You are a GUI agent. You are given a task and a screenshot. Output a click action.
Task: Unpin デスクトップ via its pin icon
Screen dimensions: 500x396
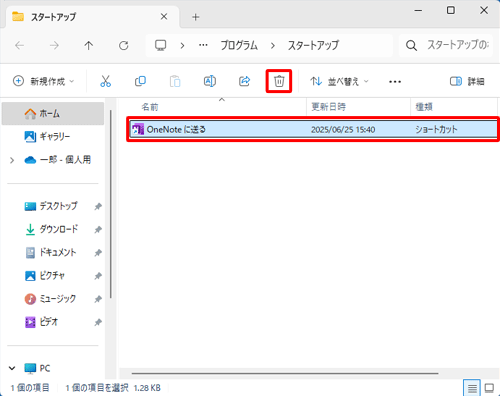pos(98,207)
